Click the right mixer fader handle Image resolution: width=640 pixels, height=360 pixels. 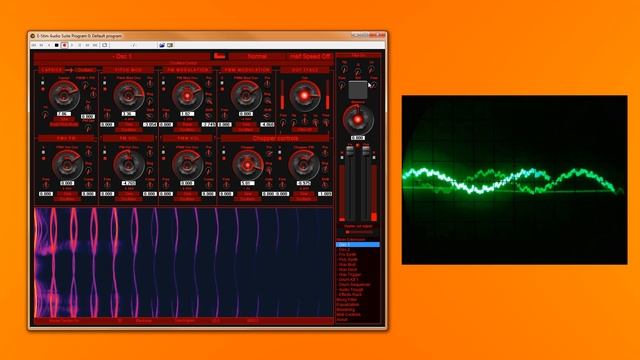[366, 151]
